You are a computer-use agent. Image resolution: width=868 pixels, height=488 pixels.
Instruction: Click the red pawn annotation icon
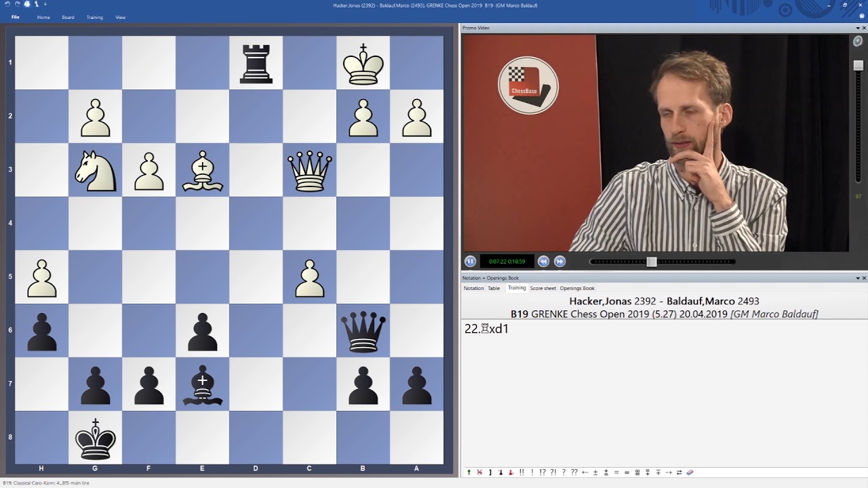[x=511, y=472]
